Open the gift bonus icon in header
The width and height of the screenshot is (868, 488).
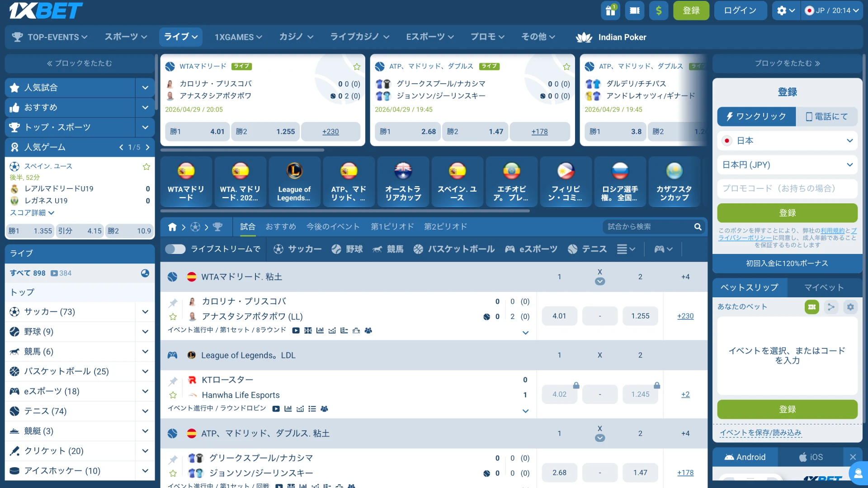(610, 10)
